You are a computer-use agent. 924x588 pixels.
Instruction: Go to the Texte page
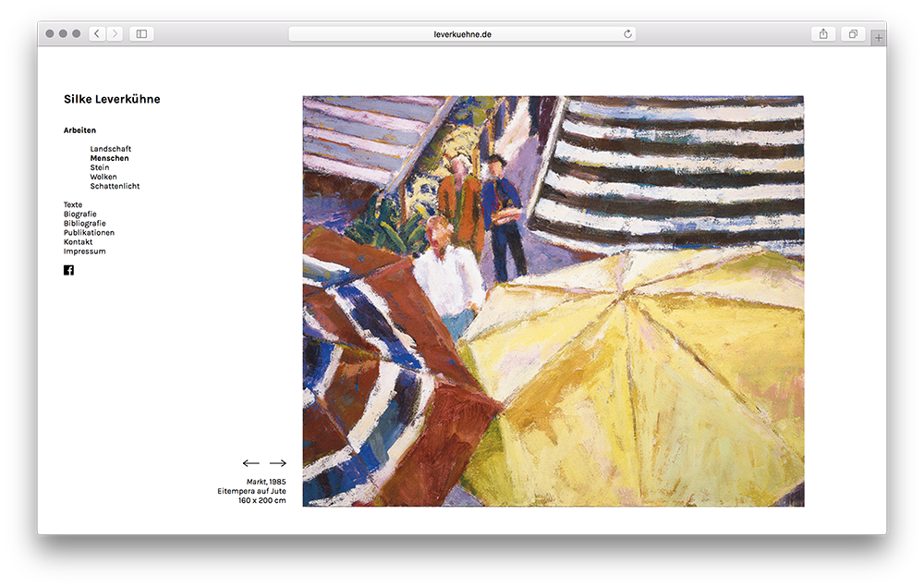point(73,204)
